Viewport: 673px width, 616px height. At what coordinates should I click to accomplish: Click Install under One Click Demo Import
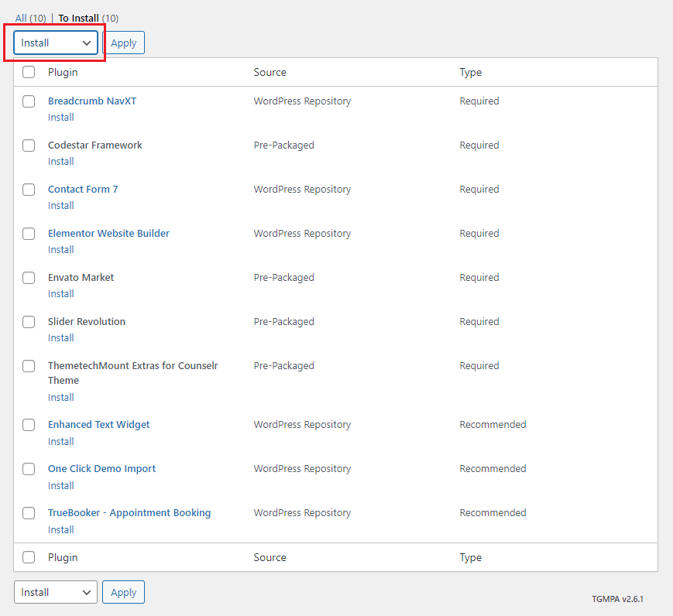61,486
